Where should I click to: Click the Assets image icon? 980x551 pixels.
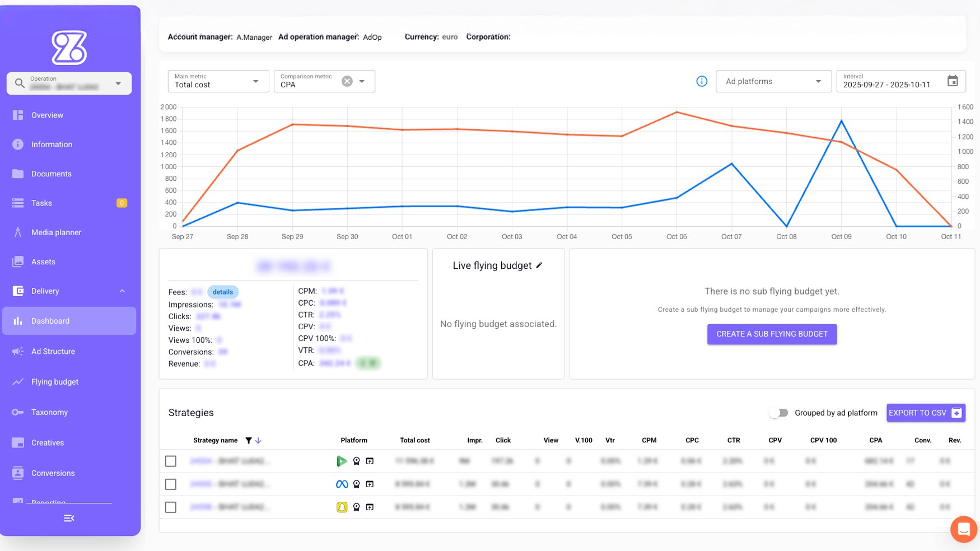(x=18, y=262)
